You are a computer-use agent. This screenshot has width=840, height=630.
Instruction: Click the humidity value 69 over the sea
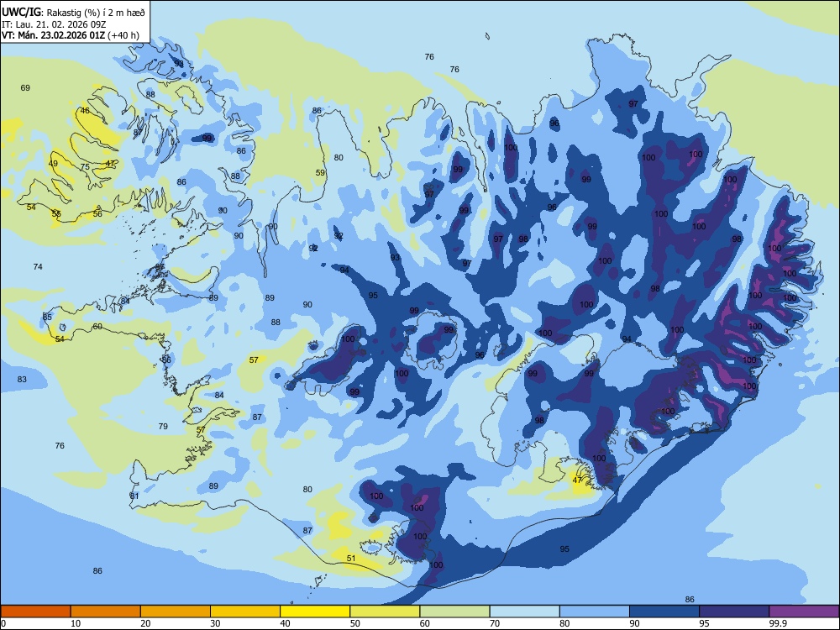click(x=25, y=88)
